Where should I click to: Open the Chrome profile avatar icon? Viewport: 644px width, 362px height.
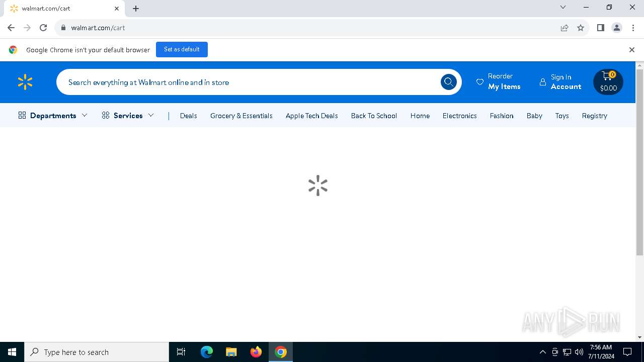click(x=617, y=28)
